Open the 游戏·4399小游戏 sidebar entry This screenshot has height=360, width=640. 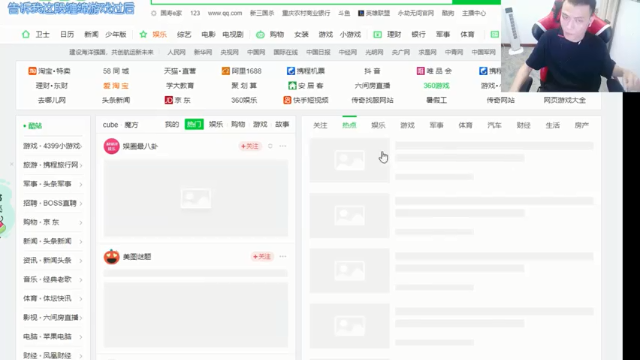(52, 146)
